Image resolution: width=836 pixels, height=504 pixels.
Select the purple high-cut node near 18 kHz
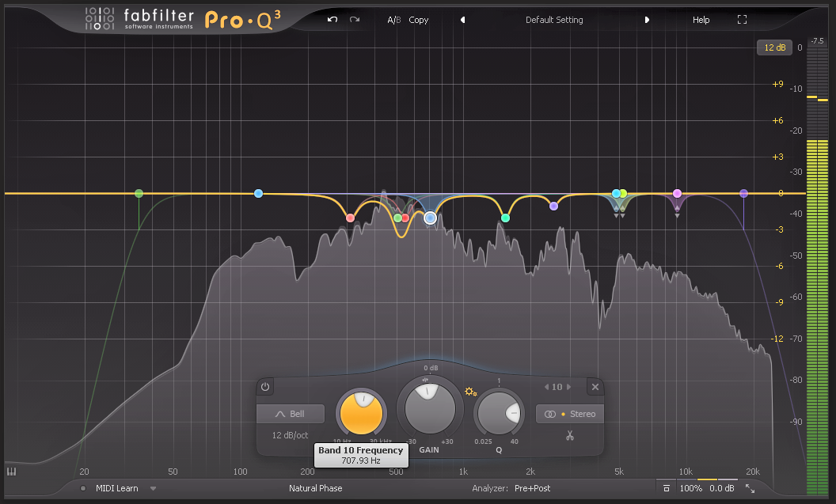[743, 193]
